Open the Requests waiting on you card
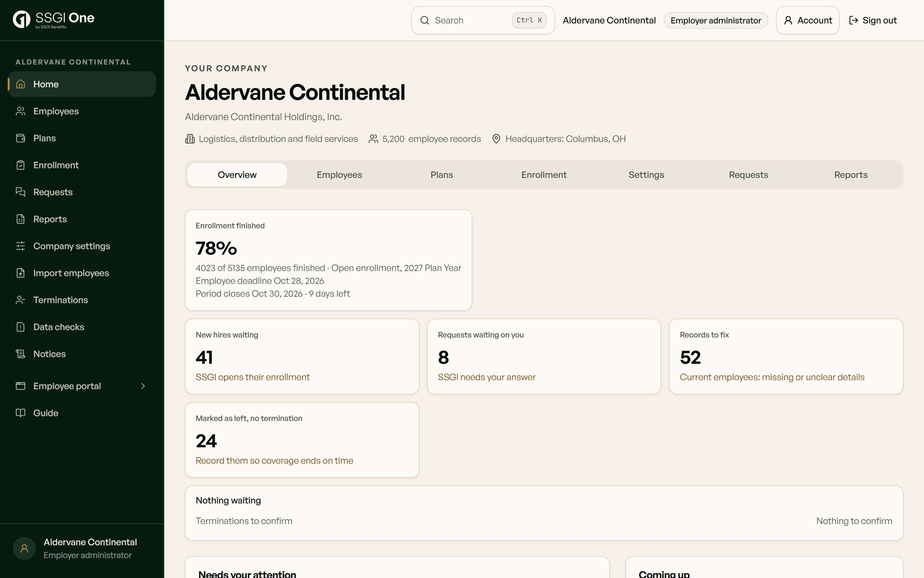Viewport: 924px width, 578px height. coord(544,356)
